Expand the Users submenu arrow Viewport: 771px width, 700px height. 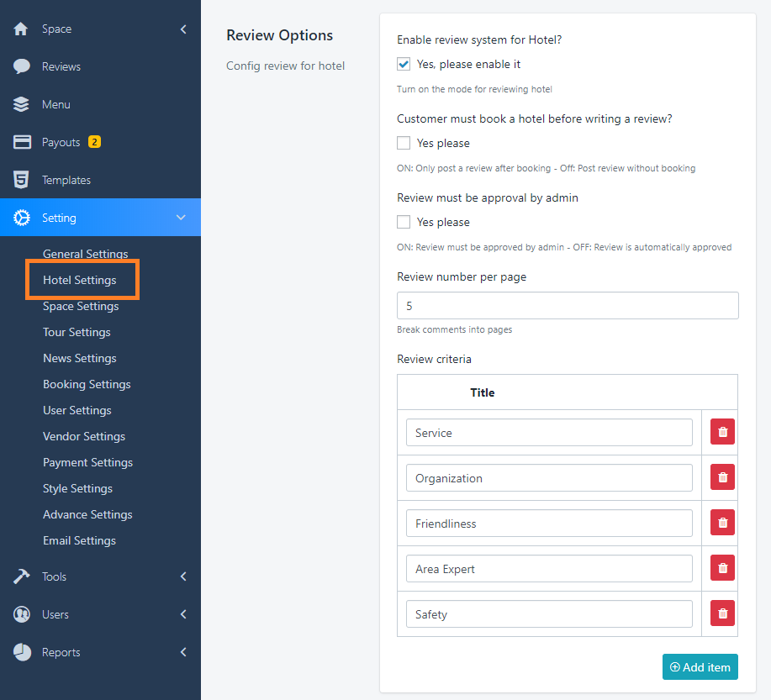[x=183, y=614]
